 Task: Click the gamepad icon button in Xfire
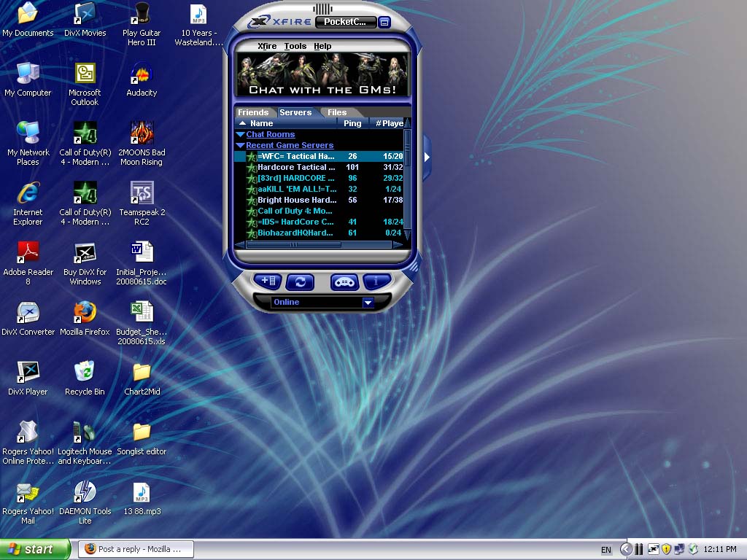344,281
